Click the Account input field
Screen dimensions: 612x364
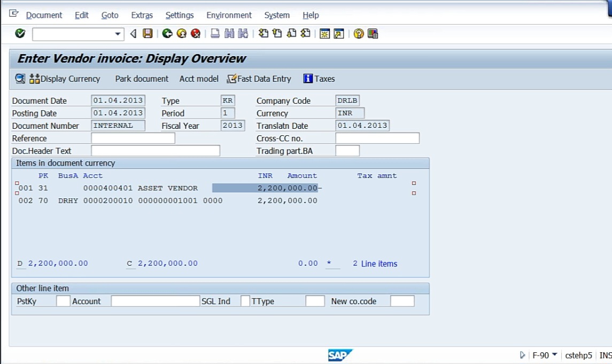point(156,301)
